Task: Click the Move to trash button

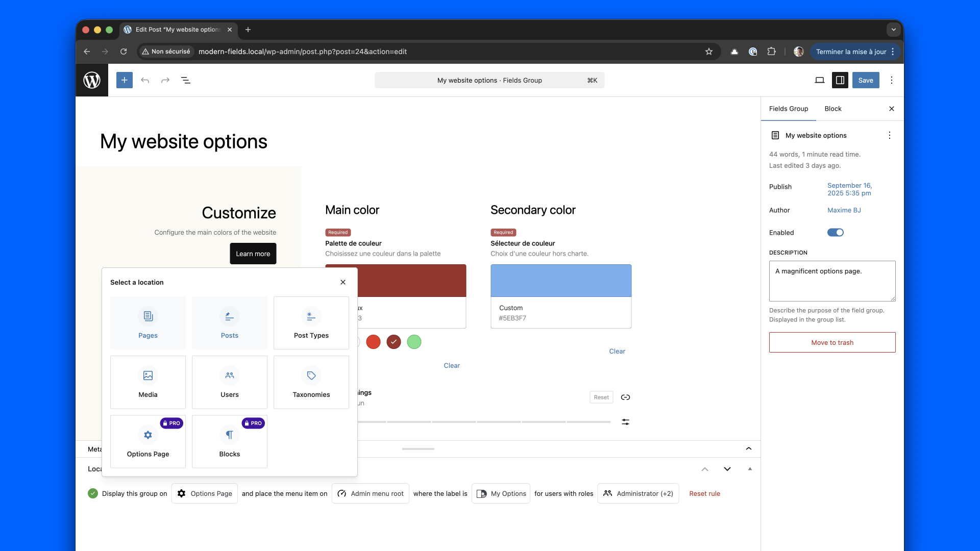Action: (832, 342)
